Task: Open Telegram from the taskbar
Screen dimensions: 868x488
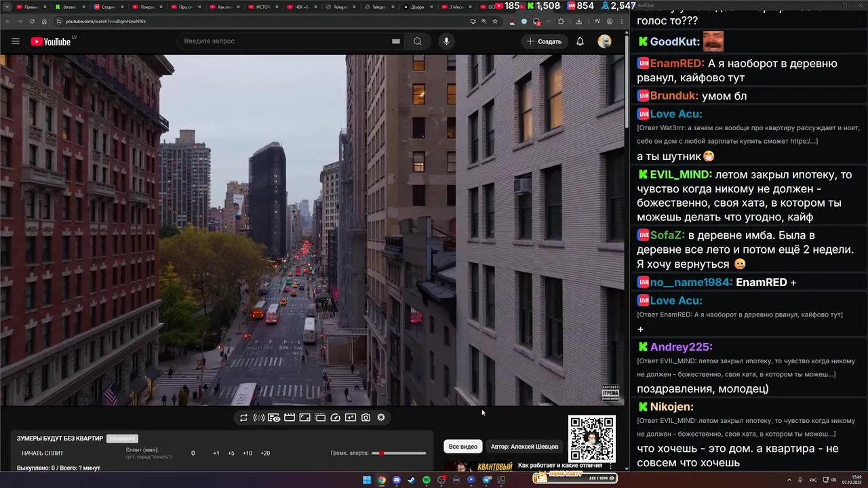Action: click(486, 480)
